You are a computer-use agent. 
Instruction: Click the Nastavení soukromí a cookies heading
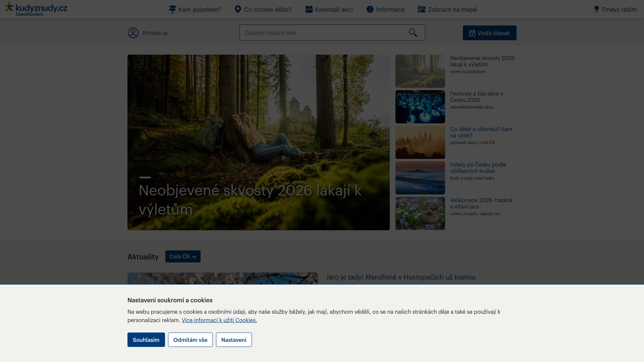pyautogui.click(x=170, y=300)
